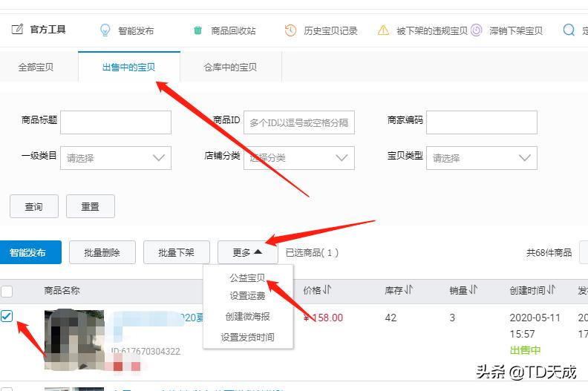588x391 pixels.
Task: Switch to 仓库中的宝贝 tab
Action: [x=231, y=67]
